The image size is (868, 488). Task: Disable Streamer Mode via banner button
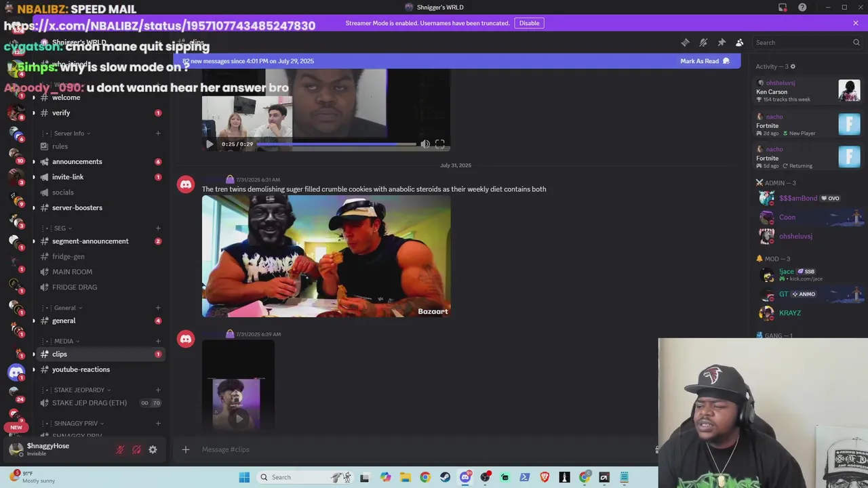pyautogui.click(x=529, y=23)
